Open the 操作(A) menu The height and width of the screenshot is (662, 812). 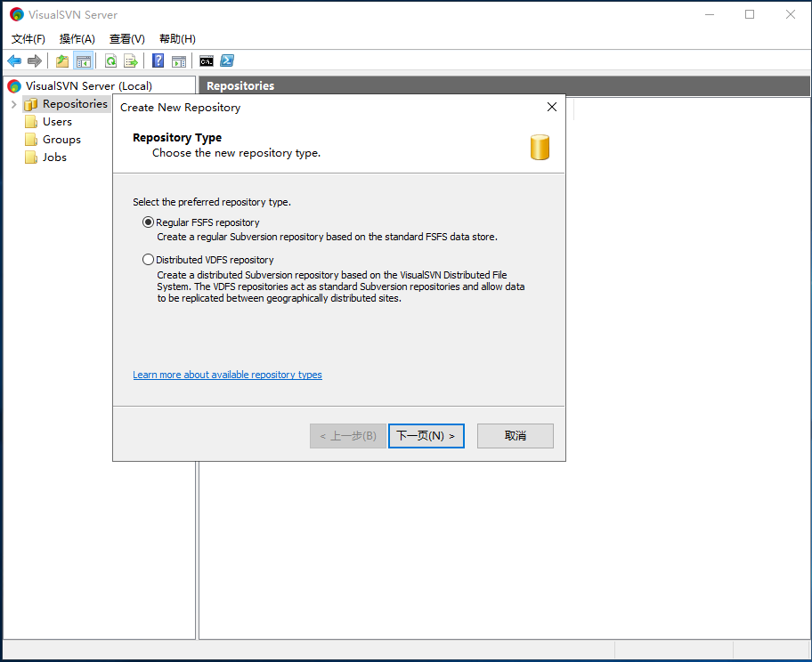[77, 39]
